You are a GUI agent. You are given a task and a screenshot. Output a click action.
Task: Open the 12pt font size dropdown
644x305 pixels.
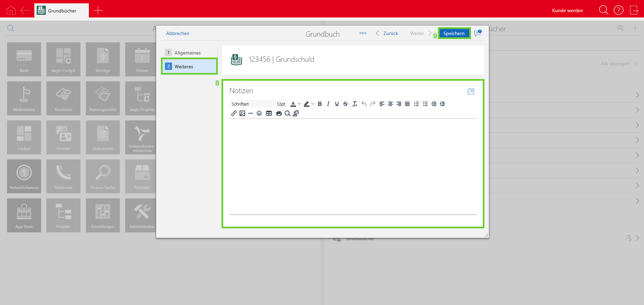pyautogui.click(x=281, y=104)
